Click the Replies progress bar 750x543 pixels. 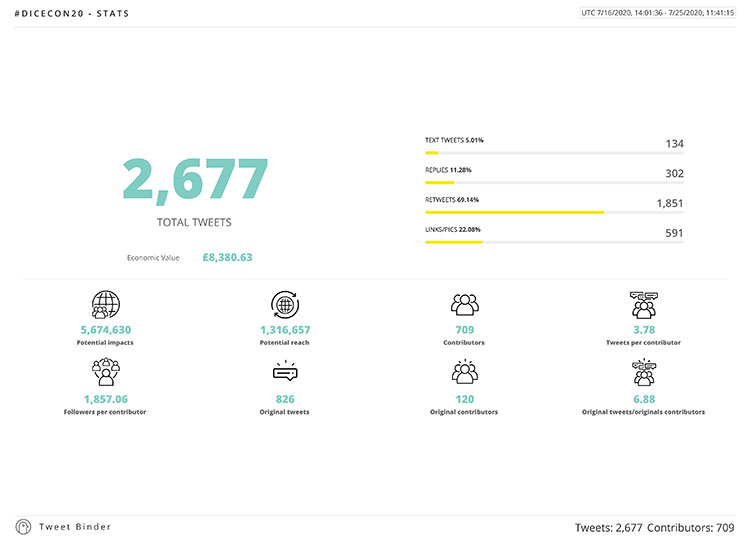point(554,183)
